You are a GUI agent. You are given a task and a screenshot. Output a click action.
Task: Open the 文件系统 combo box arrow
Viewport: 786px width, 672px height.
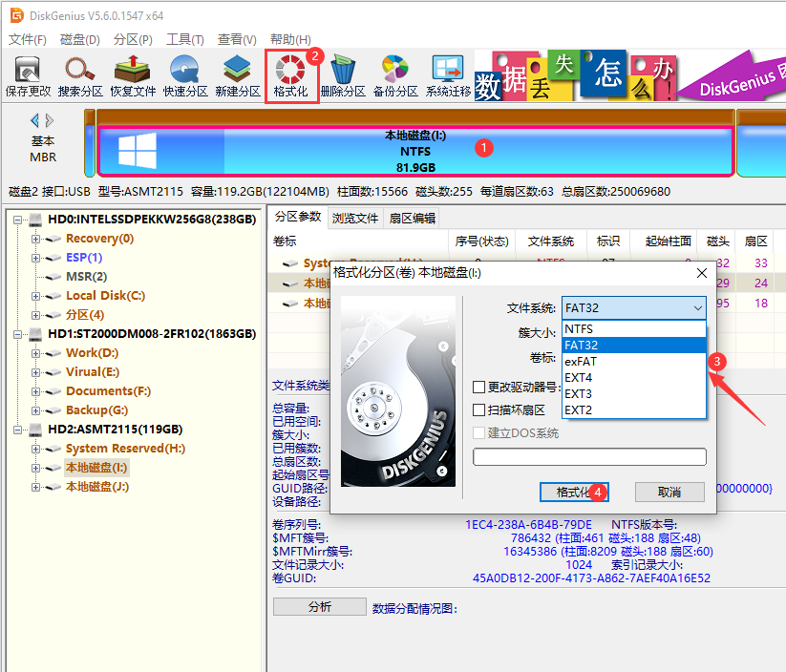[698, 307]
